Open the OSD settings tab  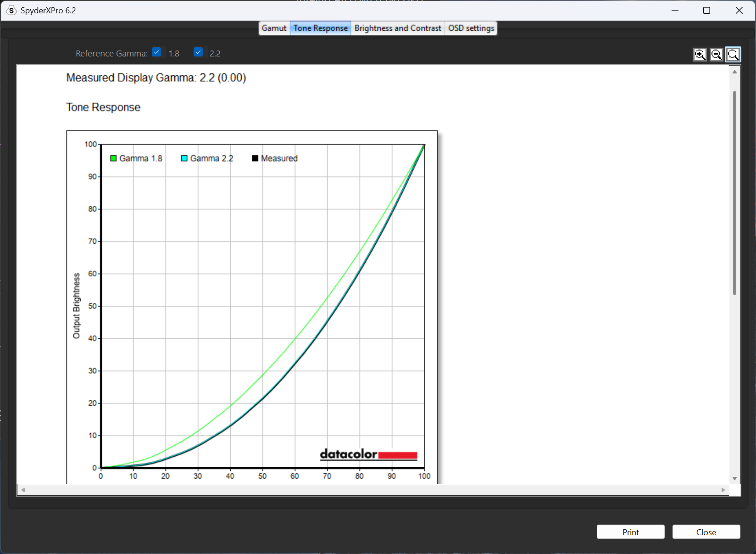coord(471,28)
